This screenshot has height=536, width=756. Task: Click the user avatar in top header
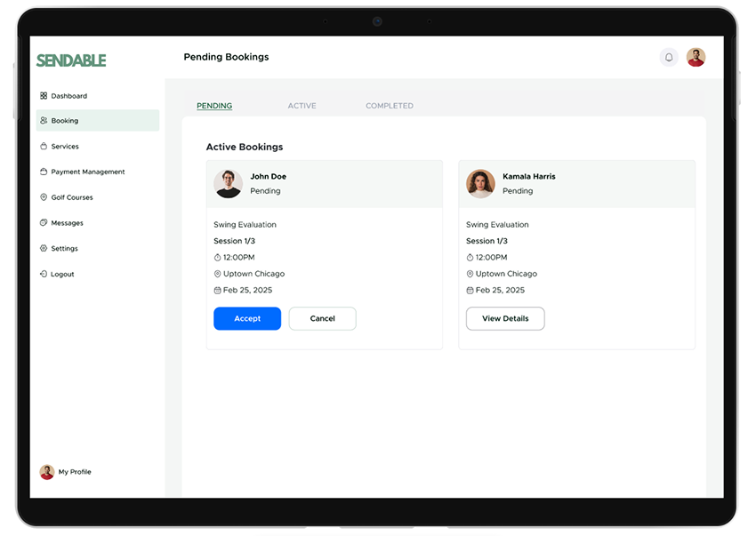pos(696,58)
